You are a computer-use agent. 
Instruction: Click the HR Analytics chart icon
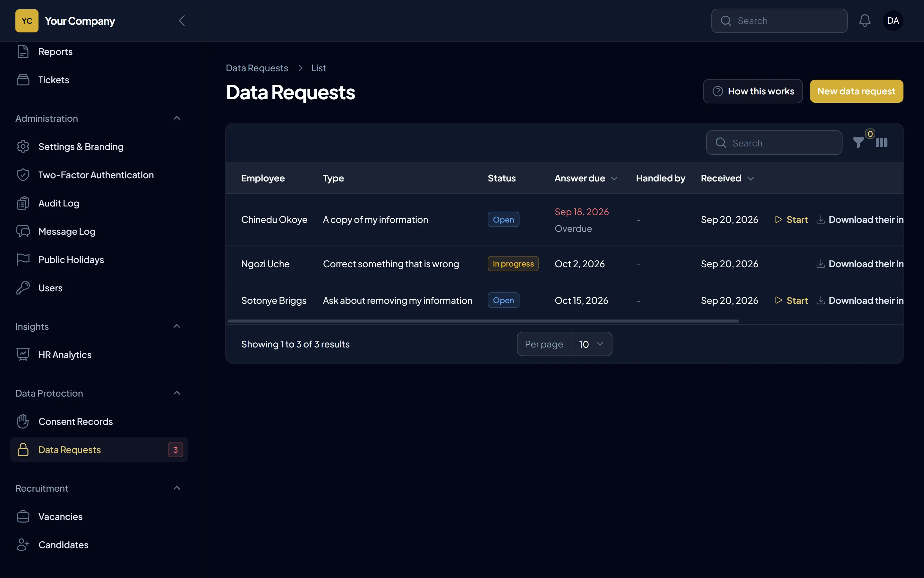click(23, 355)
